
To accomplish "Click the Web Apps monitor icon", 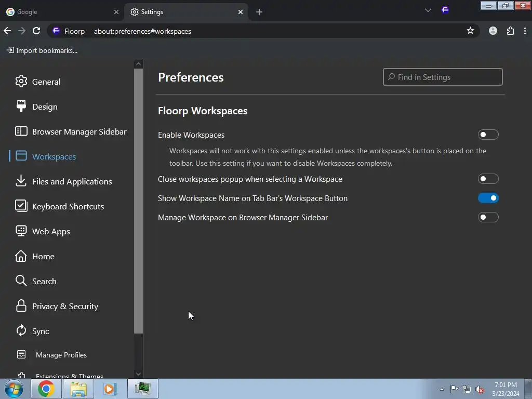I will [x=21, y=231].
